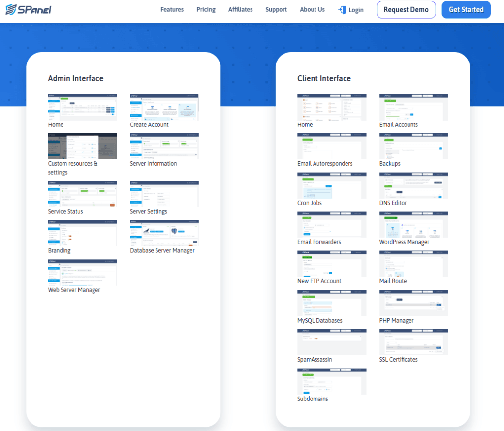Click the 'SSL Certificates' caption text
The width and height of the screenshot is (504, 431).
tap(398, 359)
